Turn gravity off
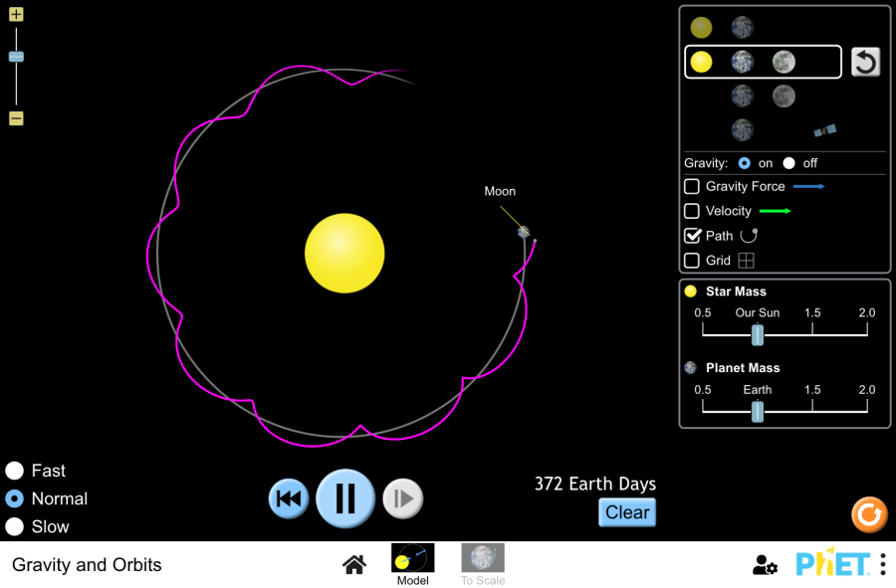The width and height of the screenshot is (896, 588). (x=789, y=163)
